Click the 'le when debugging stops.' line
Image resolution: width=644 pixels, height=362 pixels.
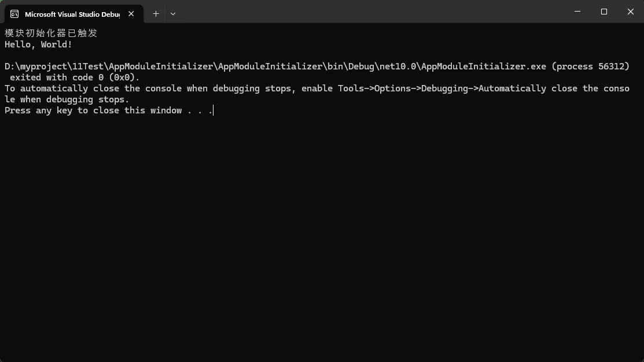pyautogui.click(x=67, y=99)
